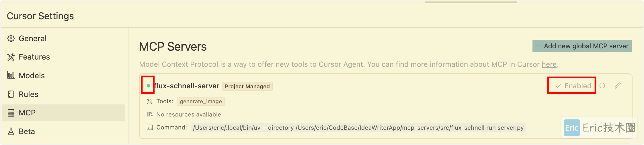The width and height of the screenshot is (644, 145).
Task: Open the MCP info 'here' link
Action: [x=549, y=64]
